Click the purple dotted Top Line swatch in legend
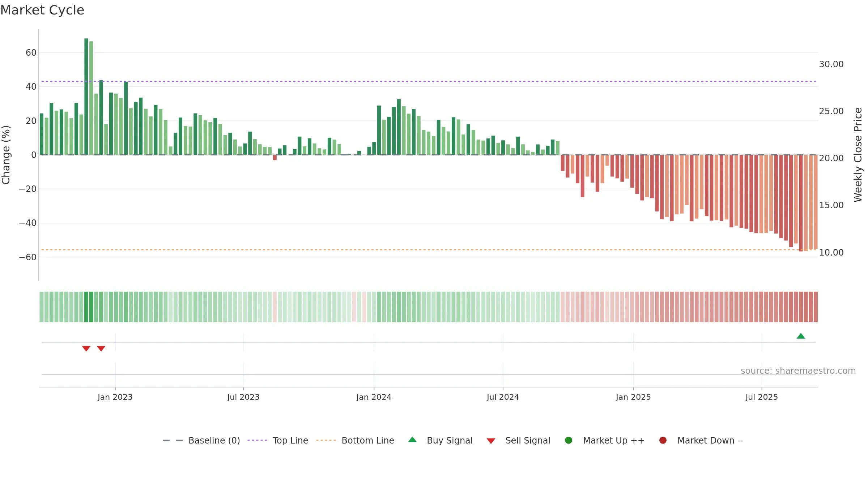This screenshot has height=488, width=868. coord(257,440)
